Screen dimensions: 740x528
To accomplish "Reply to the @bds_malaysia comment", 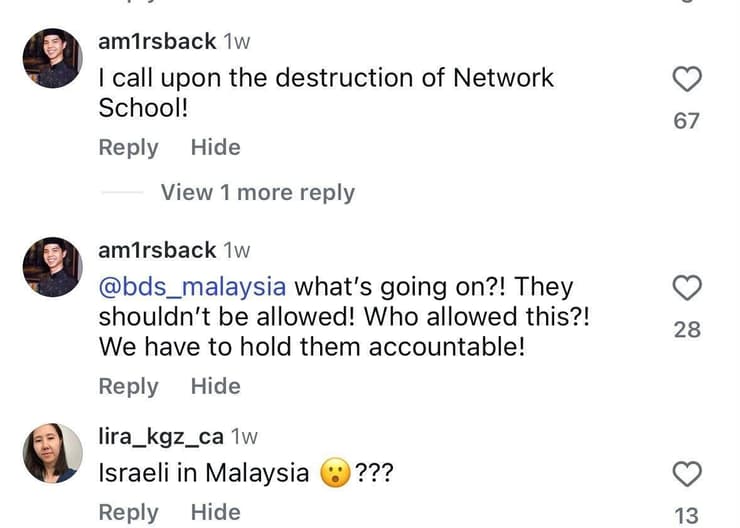I will click(x=128, y=386).
